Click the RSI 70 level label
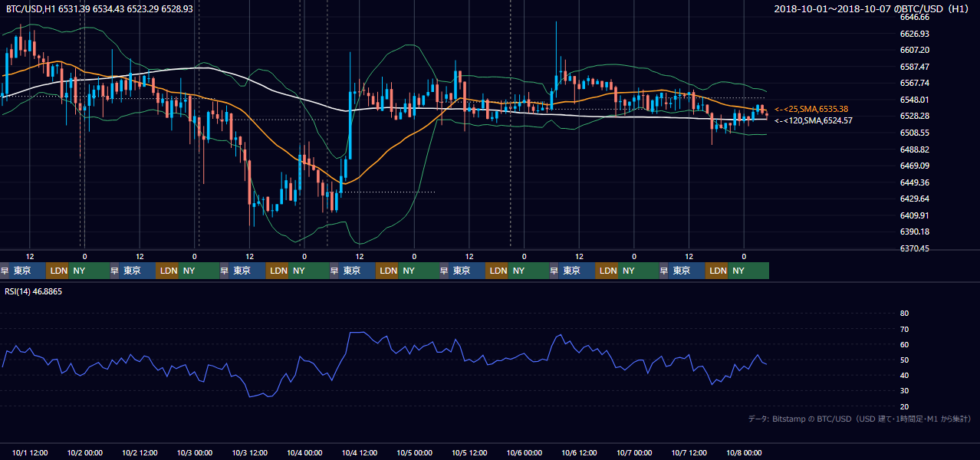This screenshot has height=460, width=980. (x=904, y=329)
